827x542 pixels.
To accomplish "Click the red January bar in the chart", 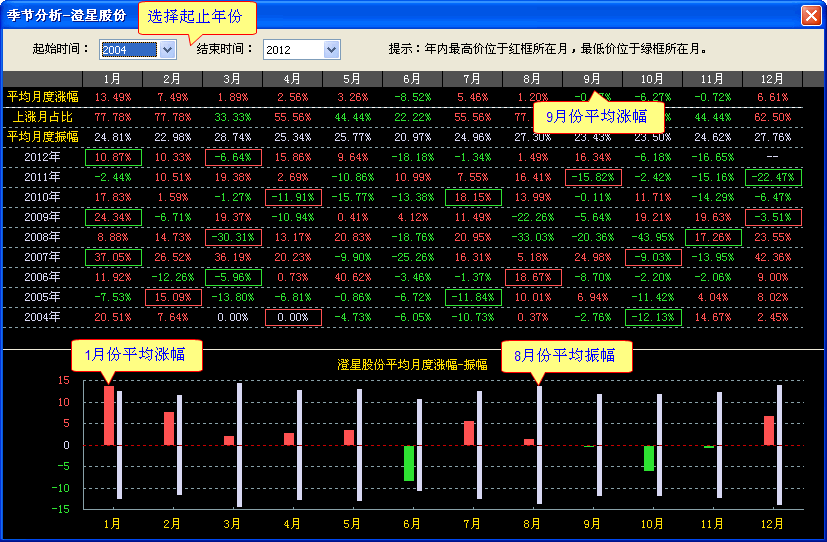I will coord(109,416).
